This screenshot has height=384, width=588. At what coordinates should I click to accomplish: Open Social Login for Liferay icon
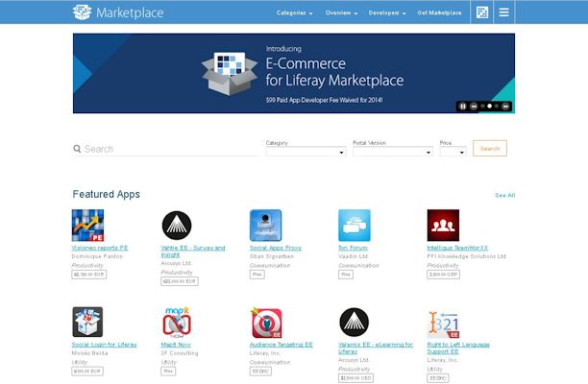click(x=87, y=322)
